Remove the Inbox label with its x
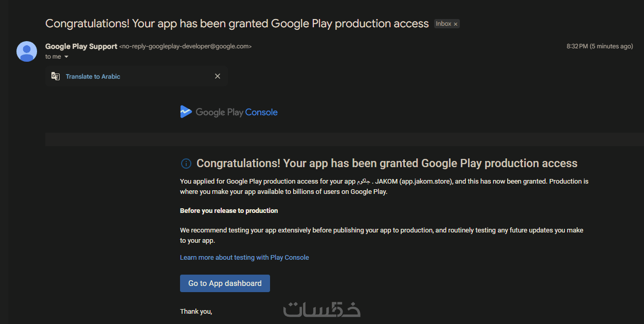Screen dimensions: 644x324 455,24
